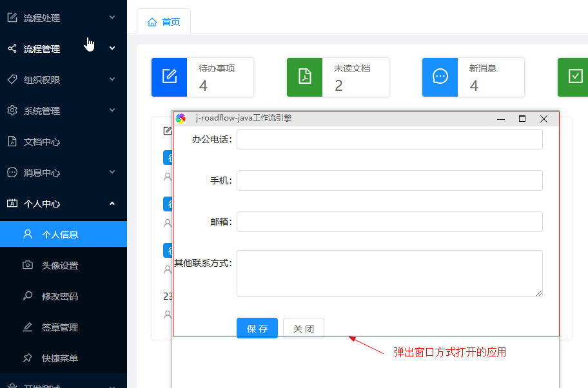Select the 快捷菜单 menu item
Screen dimensions: 588x388
(60, 358)
